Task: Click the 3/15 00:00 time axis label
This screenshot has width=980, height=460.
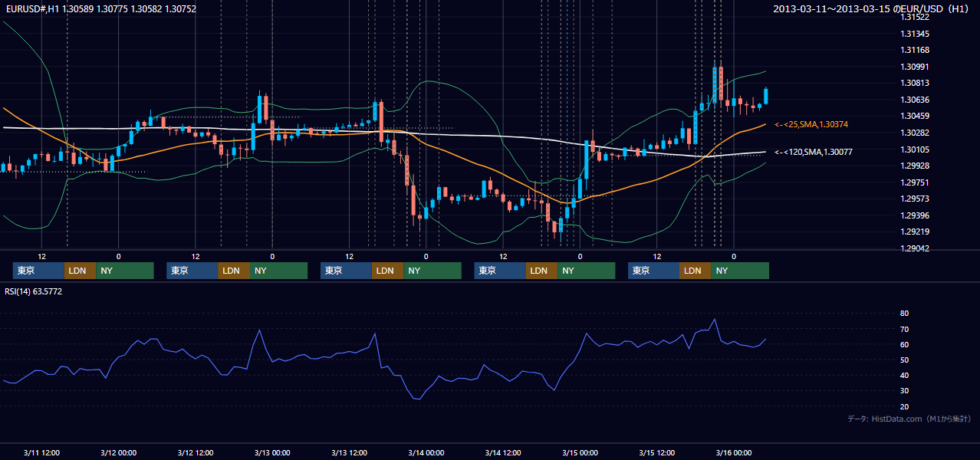Action: (580, 452)
